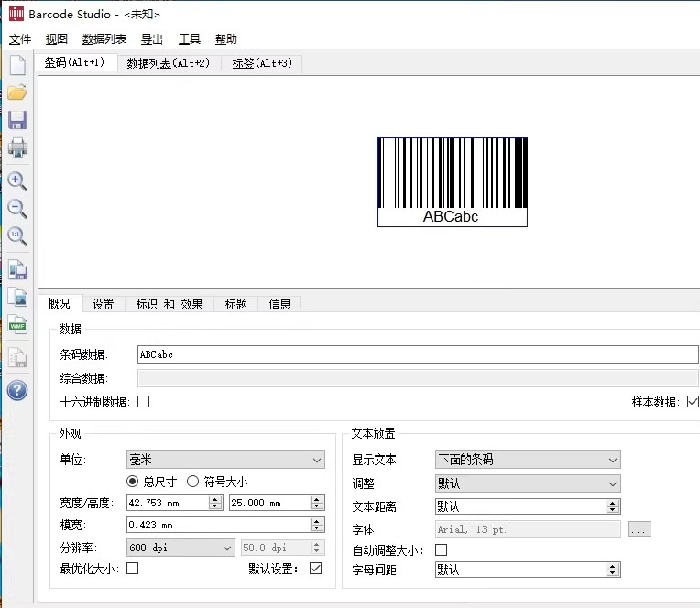
Task: Click the 文本距离 input field showing 默认
Action: [x=520, y=506]
